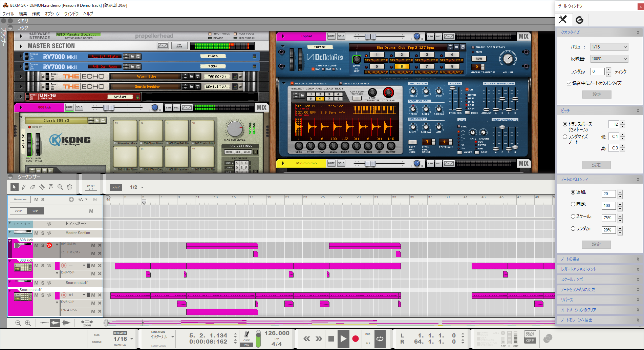Select the velocity Add radio button
The image size is (644, 350).
click(573, 192)
